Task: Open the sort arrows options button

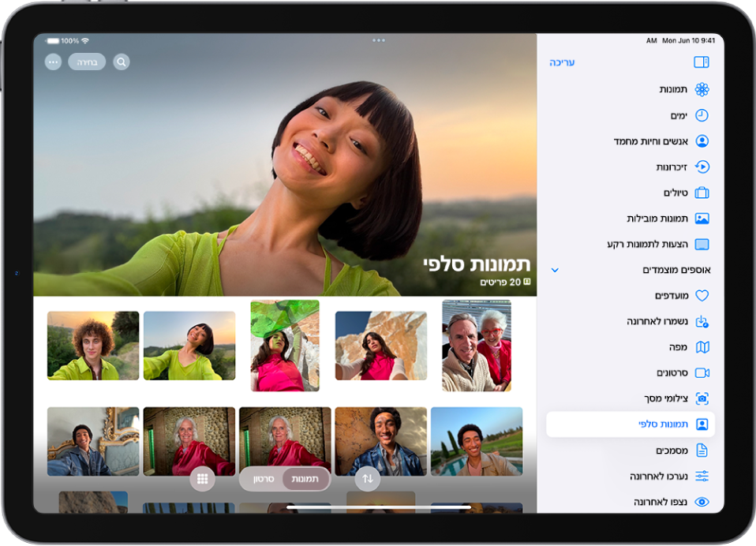Action: tap(368, 478)
